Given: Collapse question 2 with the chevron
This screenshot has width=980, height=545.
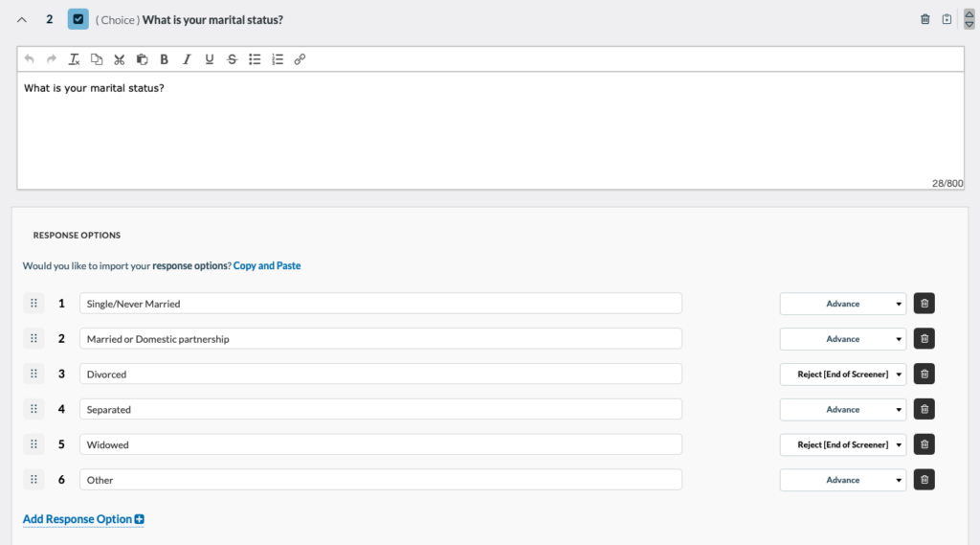Looking at the screenshot, I should click(x=22, y=19).
